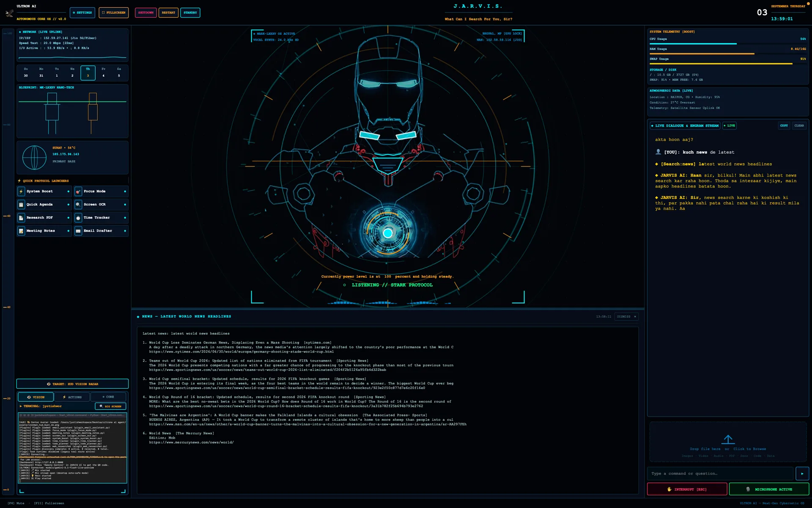Click the globe icon in the Surat panel
The width and height of the screenshot is (812, 508).
coord(34,157)
